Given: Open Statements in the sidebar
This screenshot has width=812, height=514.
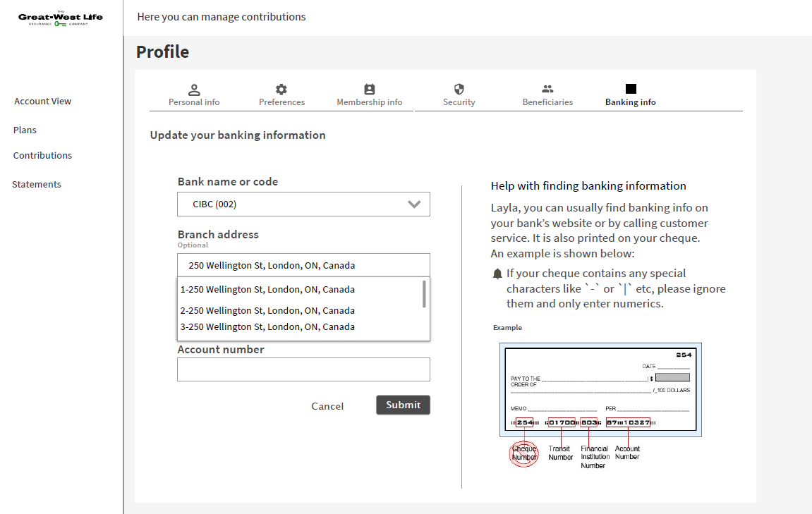Looking at the screenshot, I should coord(37,184).
